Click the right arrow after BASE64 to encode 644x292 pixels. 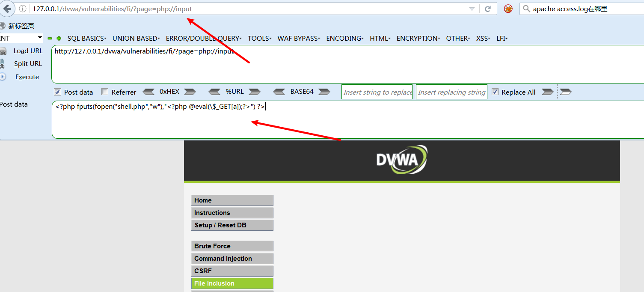pos(324,92)
